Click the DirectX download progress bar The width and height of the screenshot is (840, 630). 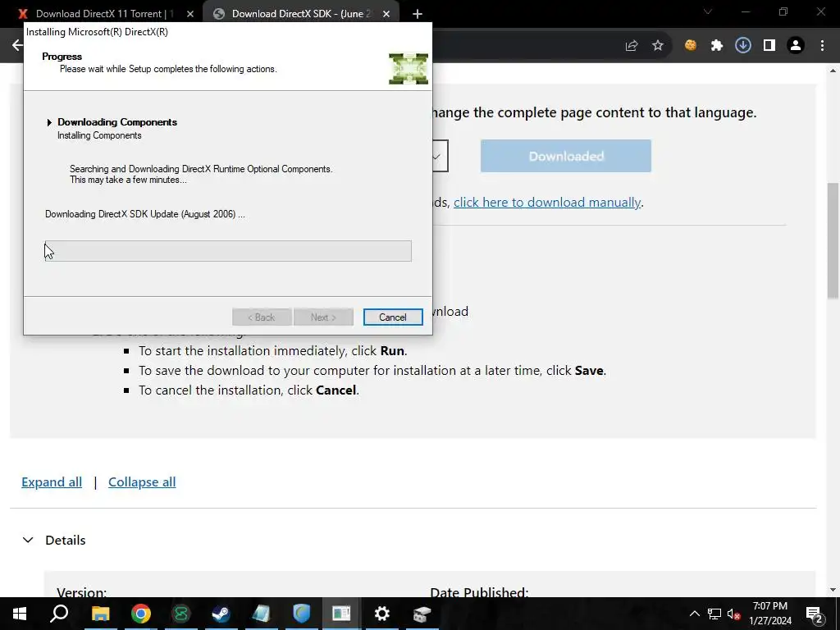click(x=228, y=251)
